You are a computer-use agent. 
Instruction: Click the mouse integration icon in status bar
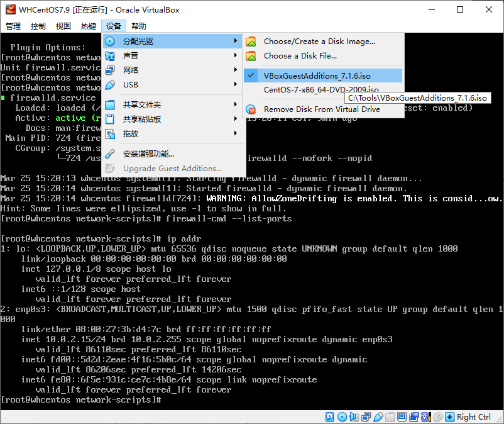click(437, 417)
